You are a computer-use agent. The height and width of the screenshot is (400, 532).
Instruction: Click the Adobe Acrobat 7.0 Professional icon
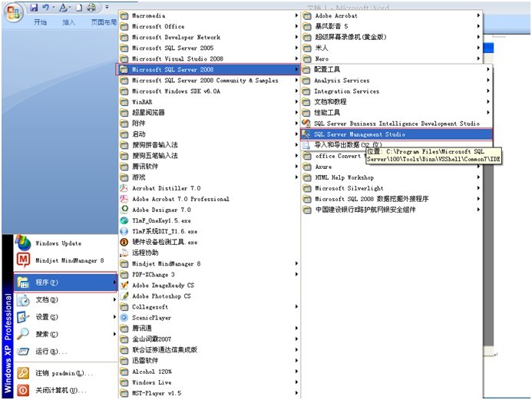click(124, 199)
